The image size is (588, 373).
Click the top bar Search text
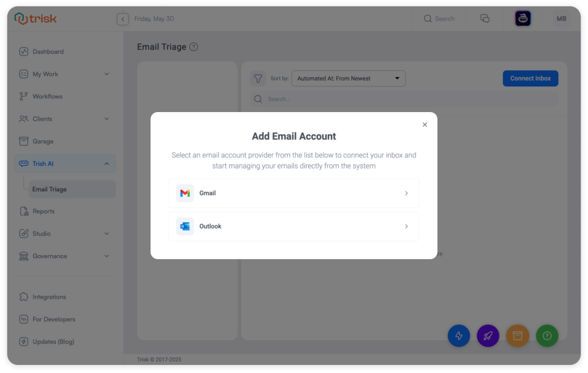click(x=444, y=19)
